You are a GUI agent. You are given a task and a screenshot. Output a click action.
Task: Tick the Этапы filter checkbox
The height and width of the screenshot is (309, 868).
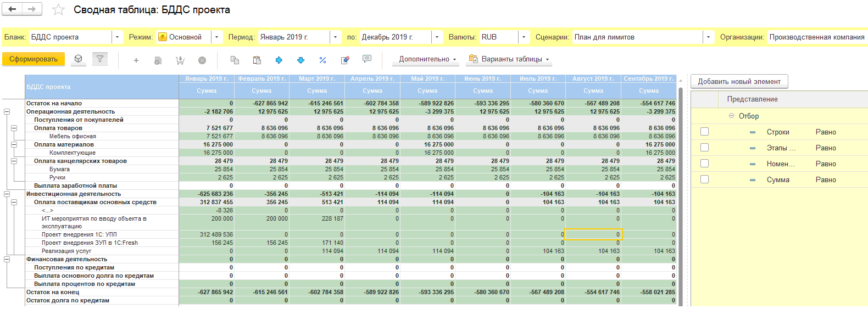(704, 148)
